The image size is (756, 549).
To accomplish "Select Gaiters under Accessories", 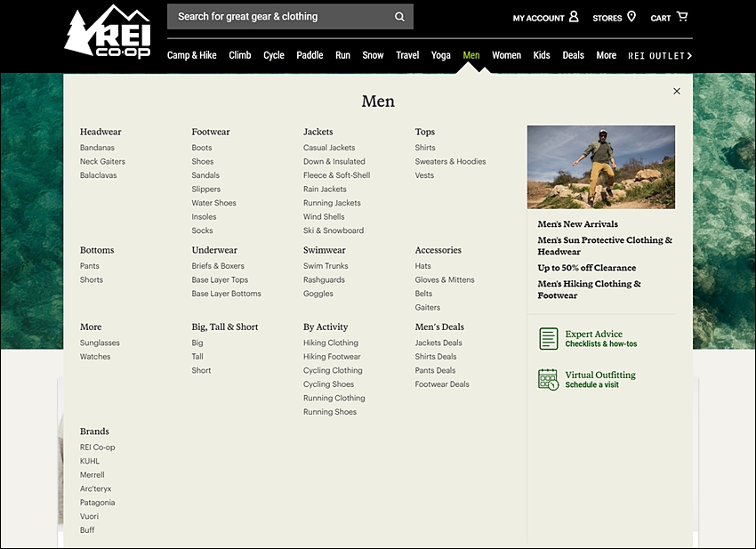I will (427, 307).
